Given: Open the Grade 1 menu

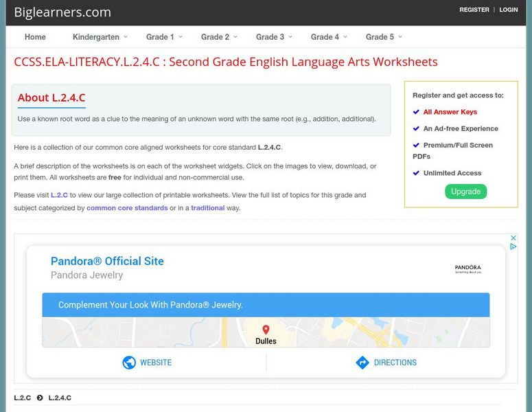Looking at the screenshot, I should (x=160, y=37).
